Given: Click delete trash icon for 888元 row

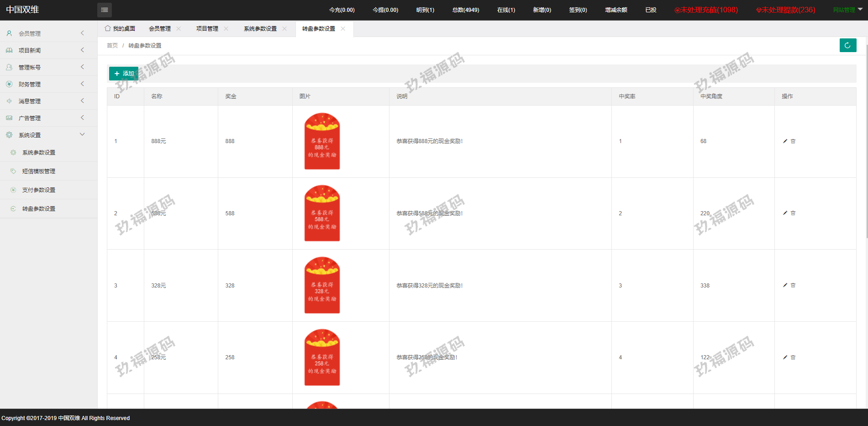Looking at the screenshot, I should [793, 141].
